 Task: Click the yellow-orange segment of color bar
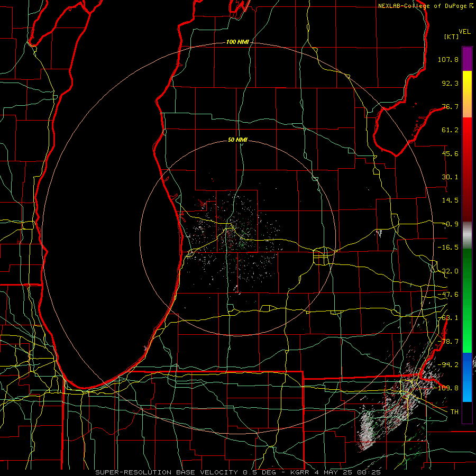coord(467,94)
